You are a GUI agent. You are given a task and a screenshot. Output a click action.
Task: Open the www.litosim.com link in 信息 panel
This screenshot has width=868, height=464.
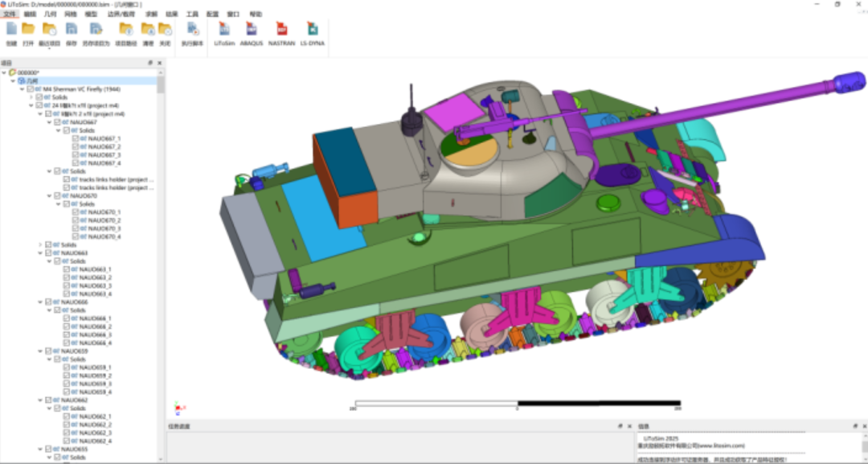click(721, 446)
